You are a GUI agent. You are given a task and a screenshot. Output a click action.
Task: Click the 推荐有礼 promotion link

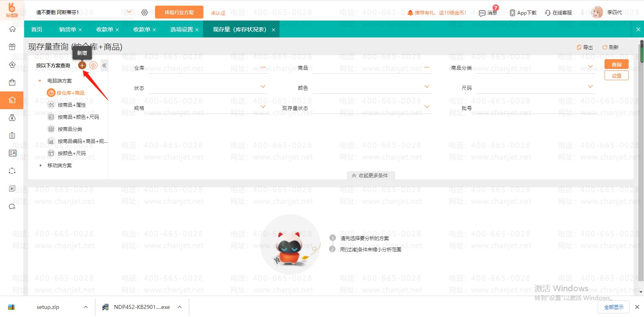click(x=437, y=13)
